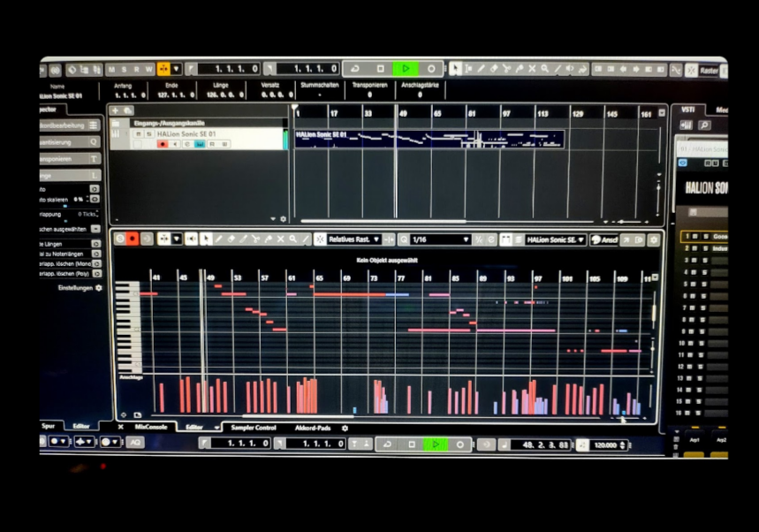Select the Zoom magnifier tool in top toolbar

click(544, 69)
